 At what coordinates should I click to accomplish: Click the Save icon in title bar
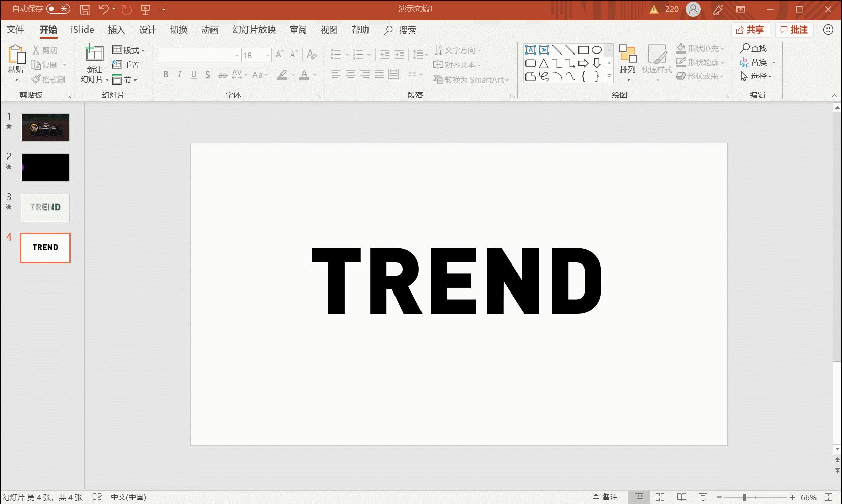85,9
